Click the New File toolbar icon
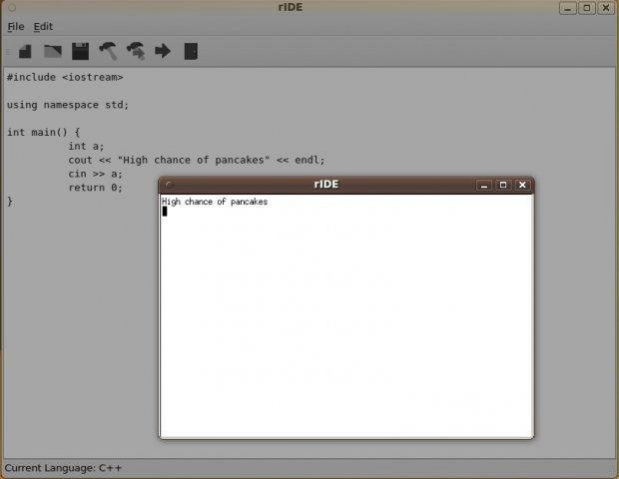 pyautogui.click(x=26, y=51)
